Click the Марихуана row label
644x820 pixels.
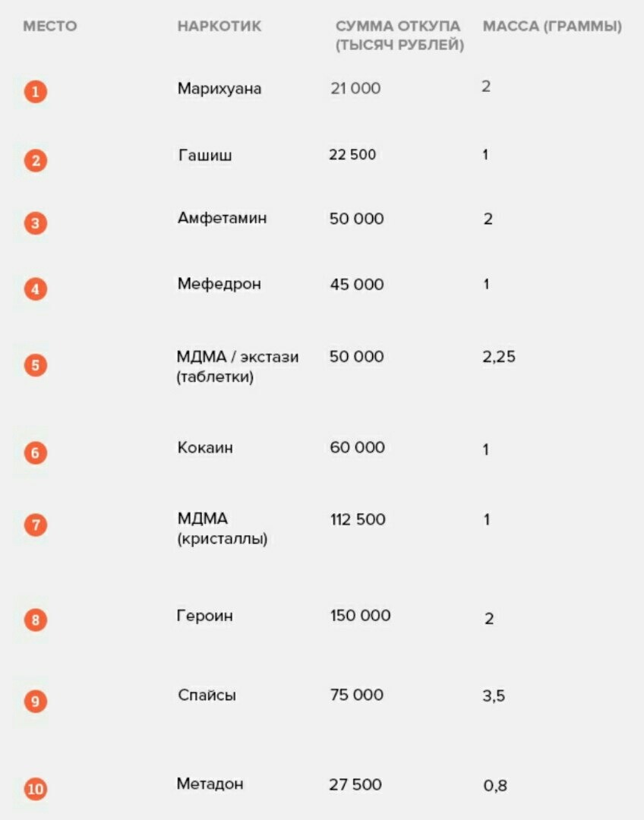[219, 89]
